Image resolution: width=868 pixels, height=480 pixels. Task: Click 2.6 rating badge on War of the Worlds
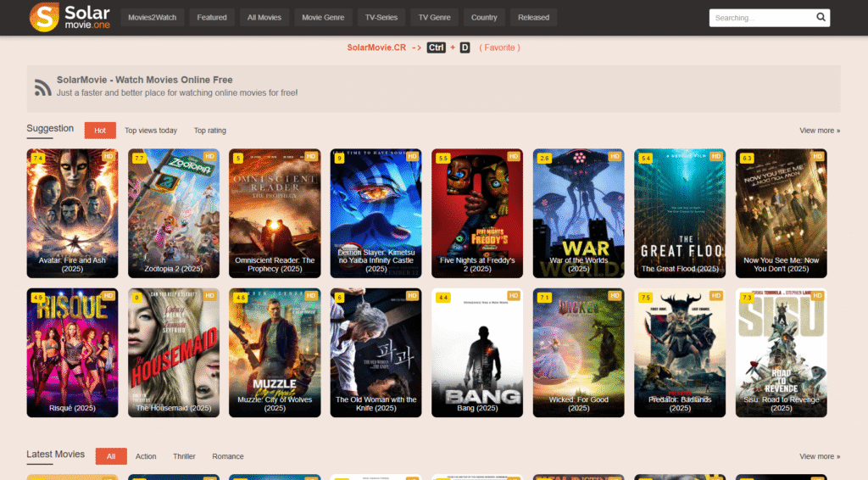(x=544, y=158)
